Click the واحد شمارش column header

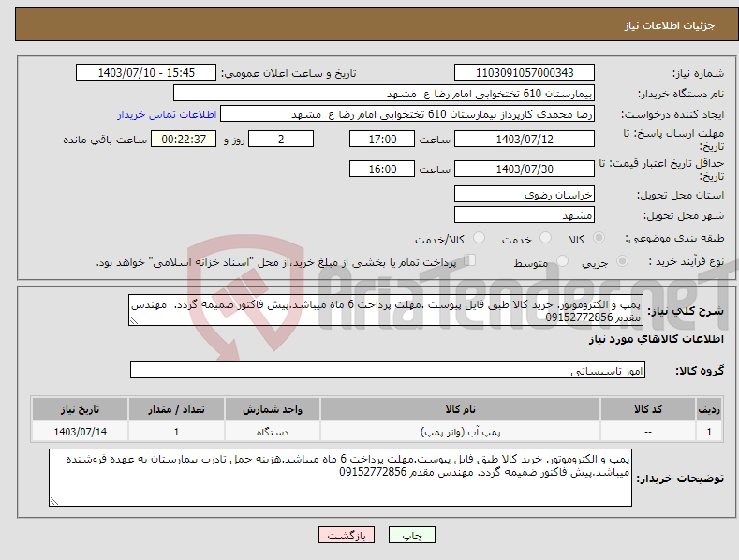point(273,409)
